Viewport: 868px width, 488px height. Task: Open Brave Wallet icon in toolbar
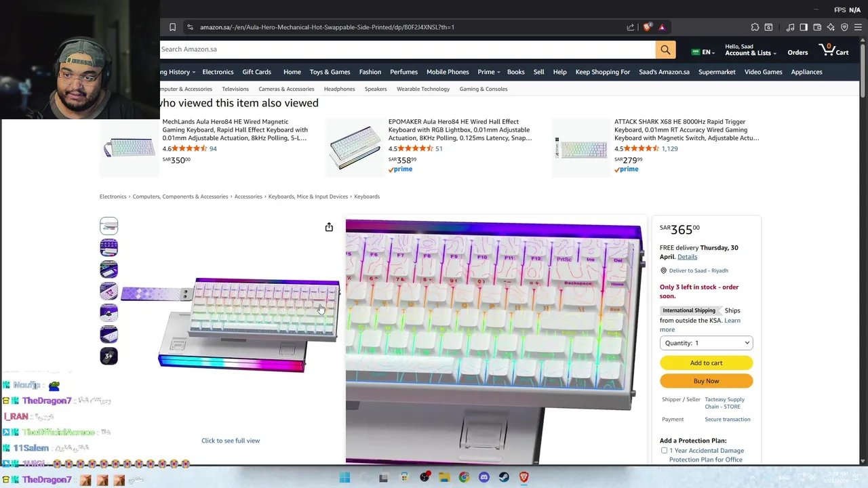tap(817, 27)
